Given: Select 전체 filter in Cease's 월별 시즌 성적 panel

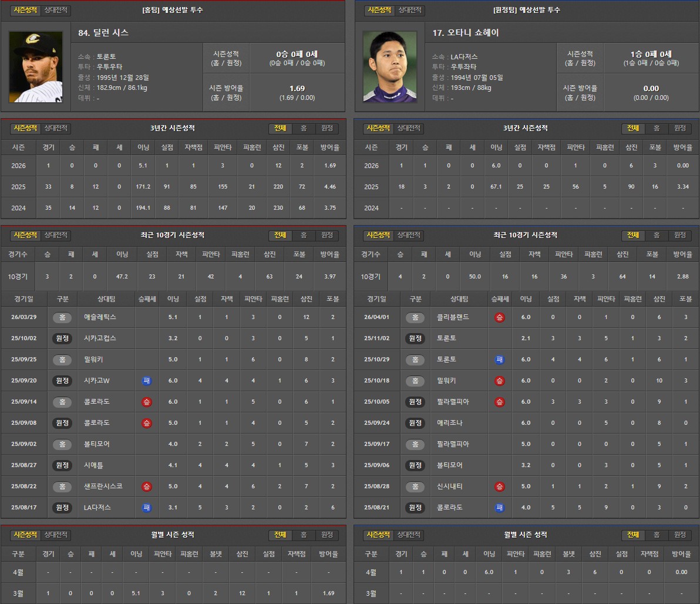Looking at the screenshot, I should click(x=280, y=535).
